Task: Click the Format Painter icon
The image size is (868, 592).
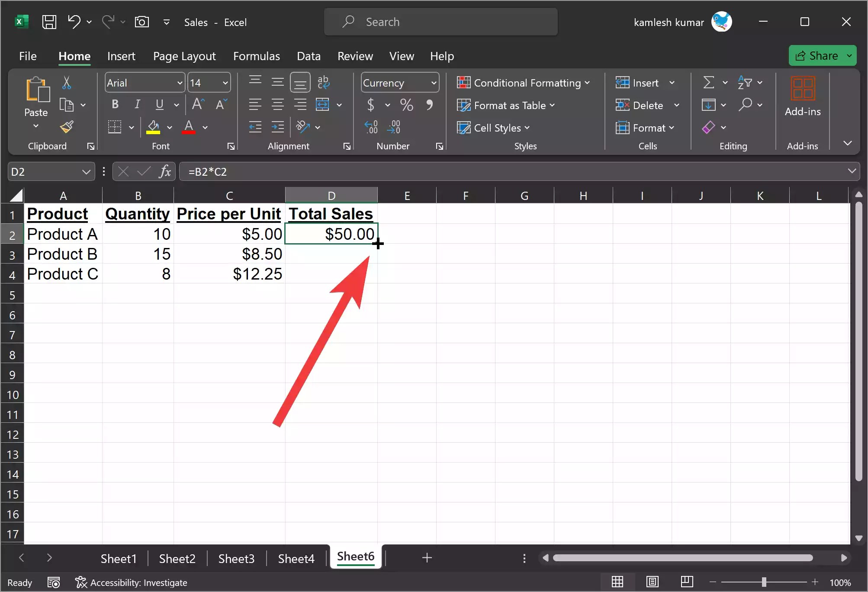Action: [67, 127]
